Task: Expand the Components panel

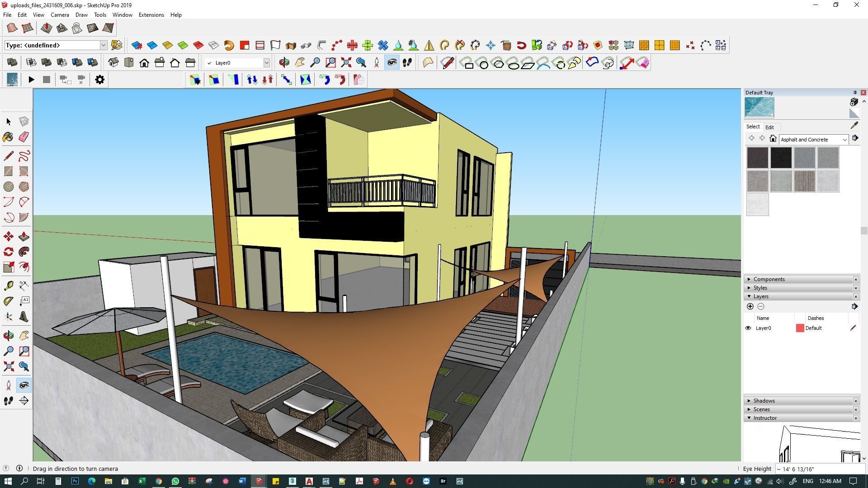Action: [769, 279]
